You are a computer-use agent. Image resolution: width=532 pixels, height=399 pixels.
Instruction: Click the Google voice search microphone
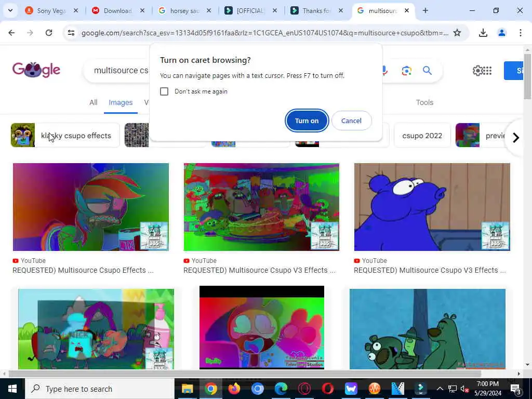(384, 71)
